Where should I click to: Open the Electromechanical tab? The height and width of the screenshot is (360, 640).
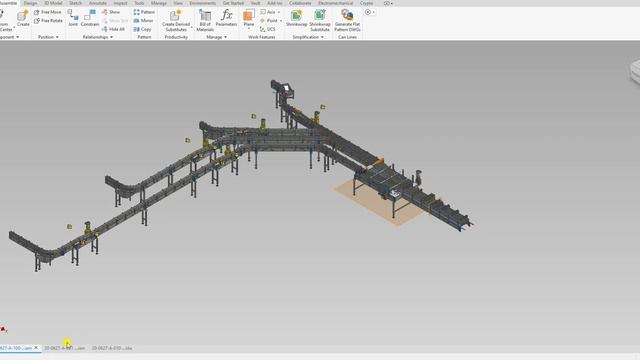[x=336, y=3]
